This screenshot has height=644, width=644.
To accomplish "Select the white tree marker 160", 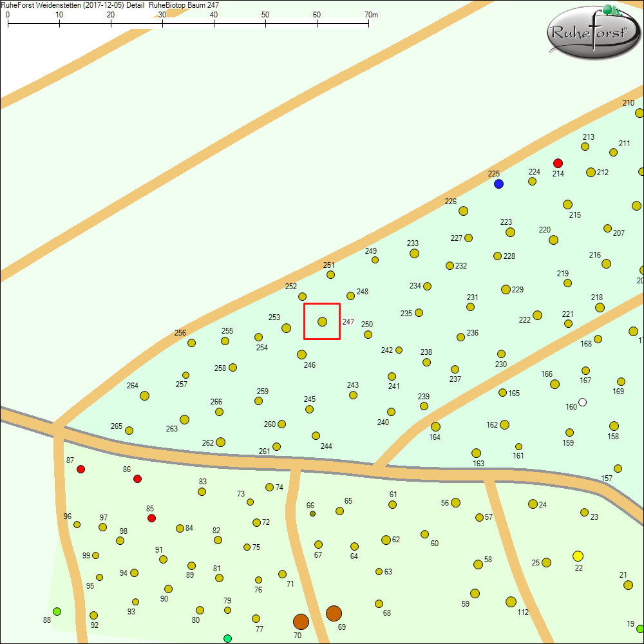I will tap(583, 402).
